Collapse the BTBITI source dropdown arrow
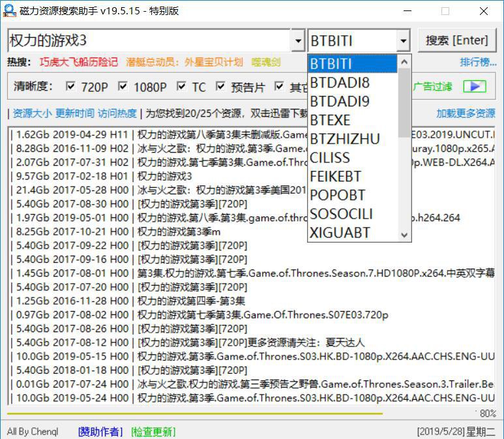The height and width of the screenshot is (439, 504). point(403,40)
